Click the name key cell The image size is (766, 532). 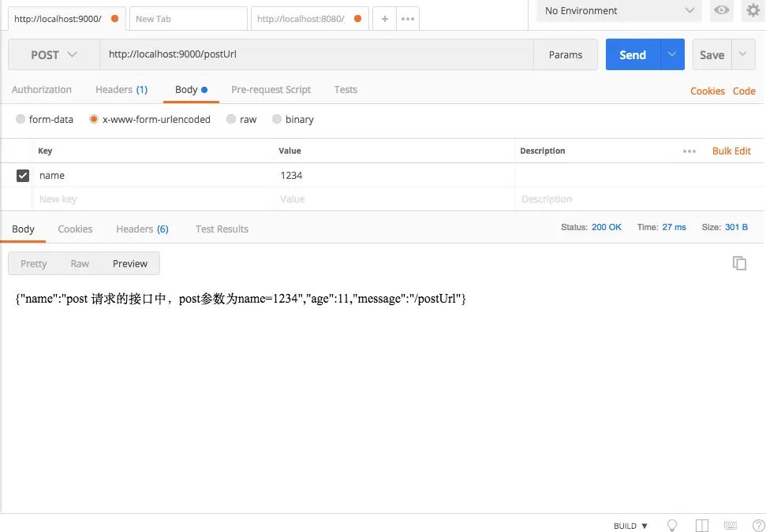point(153,175)
